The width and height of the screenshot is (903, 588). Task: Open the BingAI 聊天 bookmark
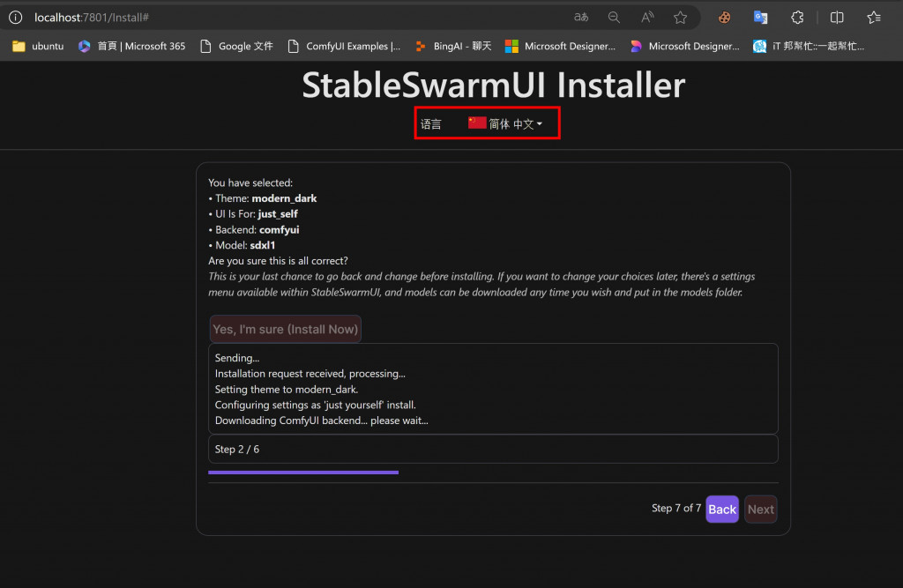(453, 46)
